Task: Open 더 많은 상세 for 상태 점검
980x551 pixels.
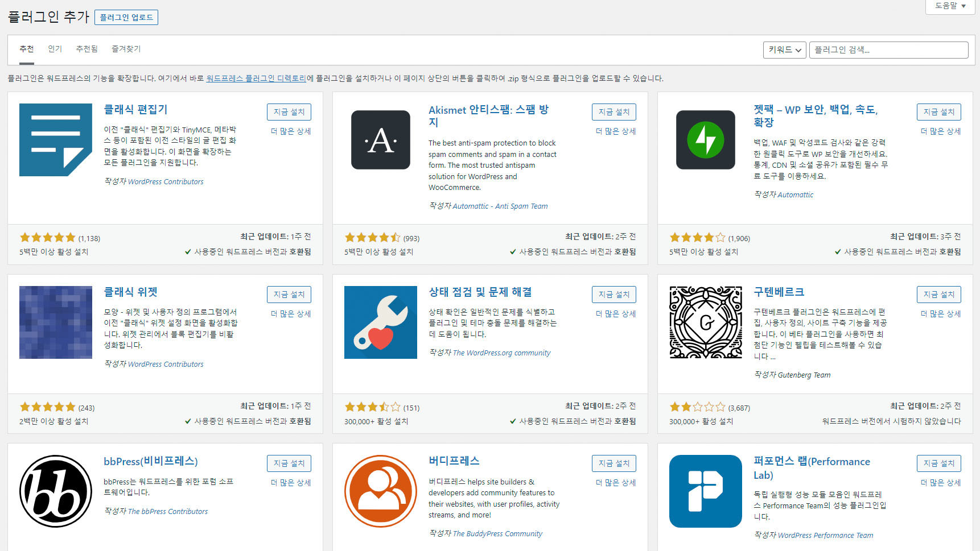Action: [x=616, y=314]
